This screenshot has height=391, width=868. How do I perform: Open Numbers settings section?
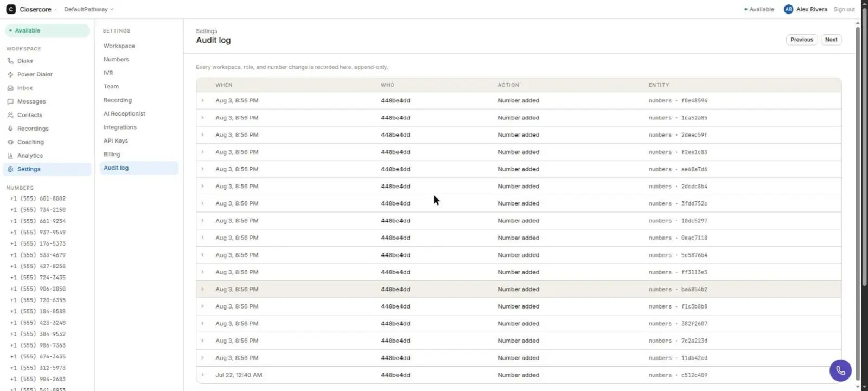(x=117, y=60)
